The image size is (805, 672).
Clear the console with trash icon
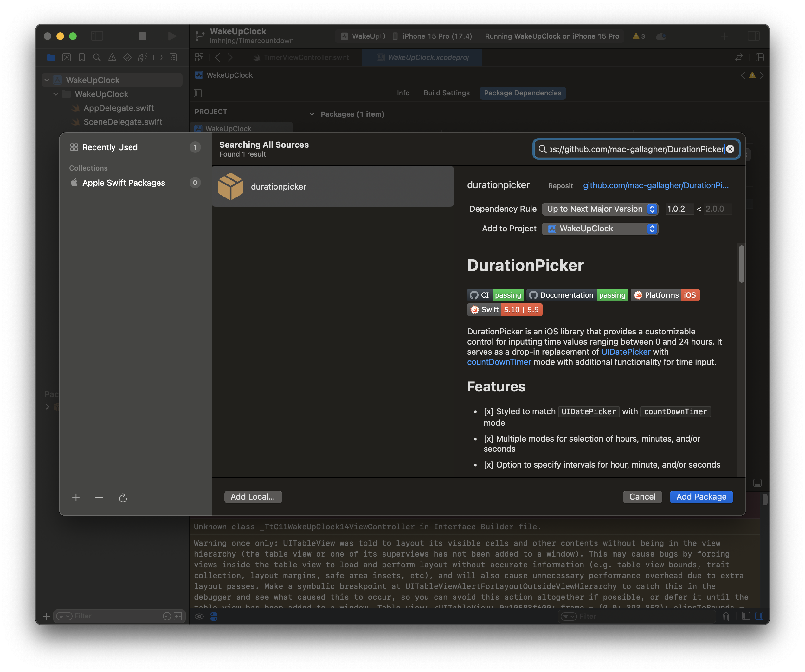coord(726,617)
